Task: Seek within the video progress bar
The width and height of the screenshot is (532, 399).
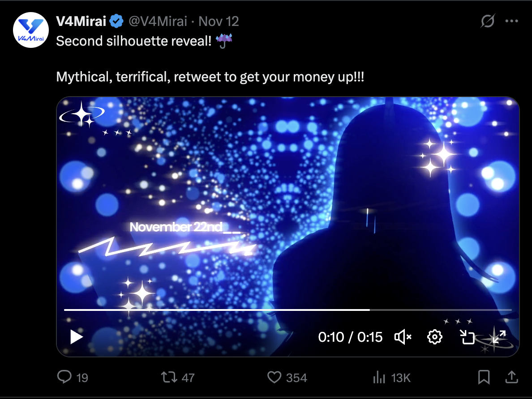Action: click(x=287, y=310)
